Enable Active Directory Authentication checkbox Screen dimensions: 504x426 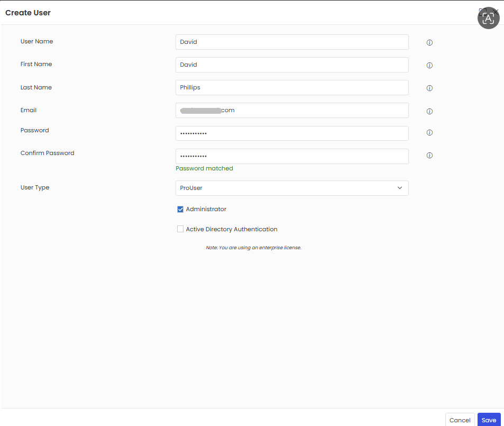point(180,229)
